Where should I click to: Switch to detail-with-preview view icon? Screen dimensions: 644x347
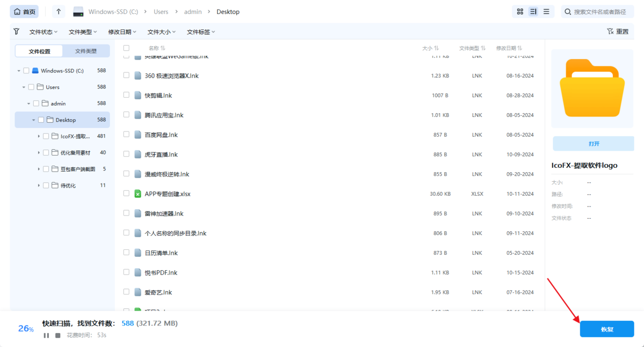(533, 11)
